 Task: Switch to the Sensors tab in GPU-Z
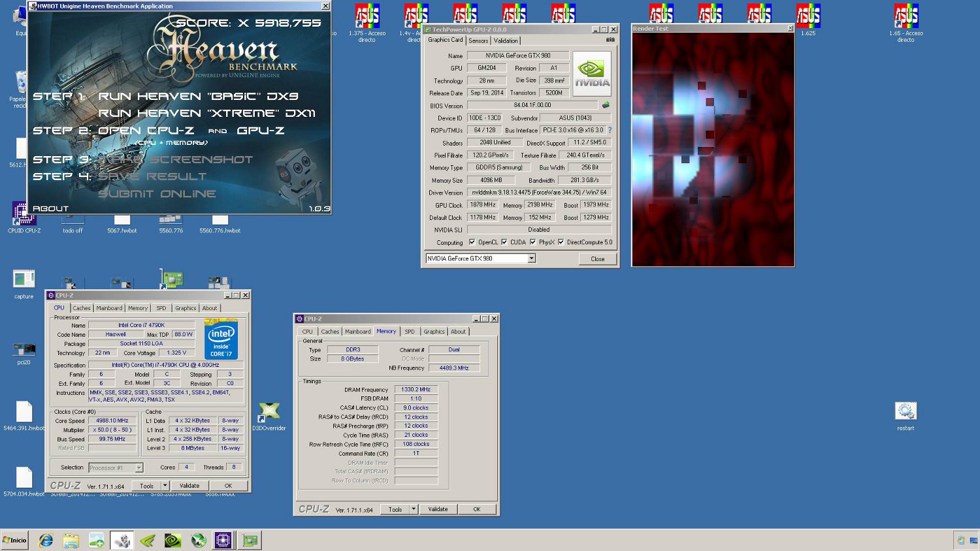(478, 40)
